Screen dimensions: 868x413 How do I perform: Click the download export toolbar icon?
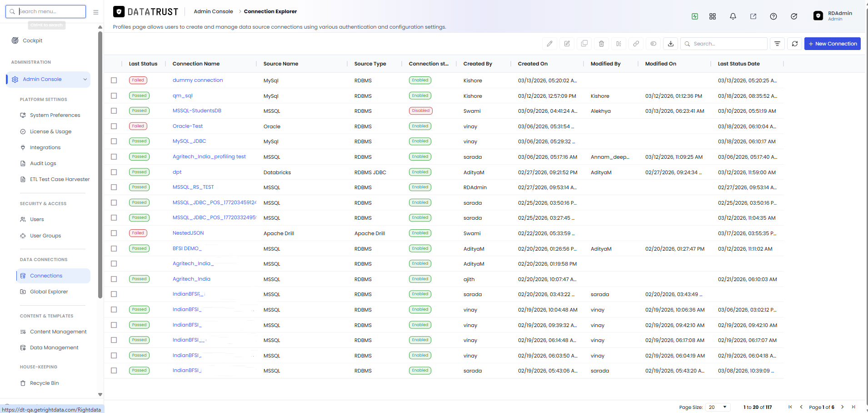pos(671,44)
